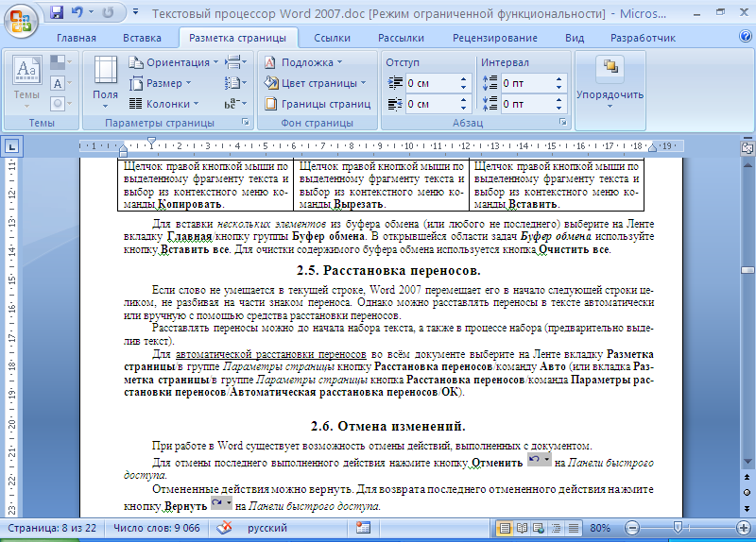The width and height of the screenshot is (756, 542).
Task: Click the scroll up arrow
Action: click(x=747, y=165)
